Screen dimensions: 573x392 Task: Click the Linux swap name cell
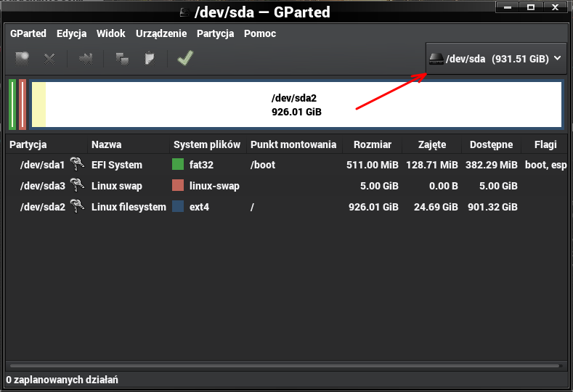117,186
